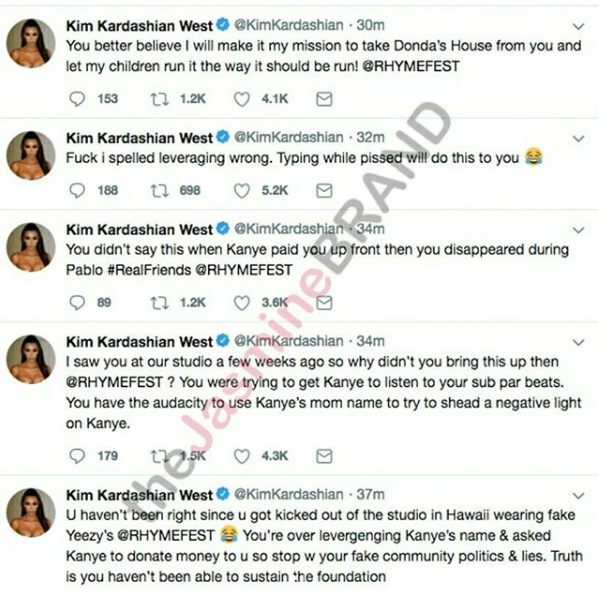This screenshot has width=606, height=595.
Task: Share the 'sub par beats' tweet by message envelope
Action: tap(324, 456)
